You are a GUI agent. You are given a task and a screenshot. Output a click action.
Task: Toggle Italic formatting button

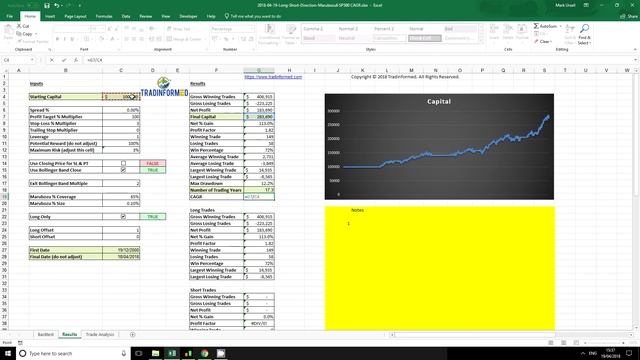click(64, 39)
